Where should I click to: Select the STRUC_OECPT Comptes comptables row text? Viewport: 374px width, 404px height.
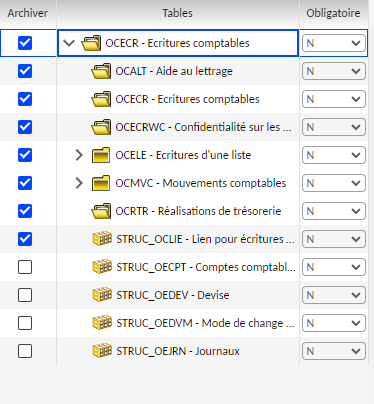click(x=206, y=267)
